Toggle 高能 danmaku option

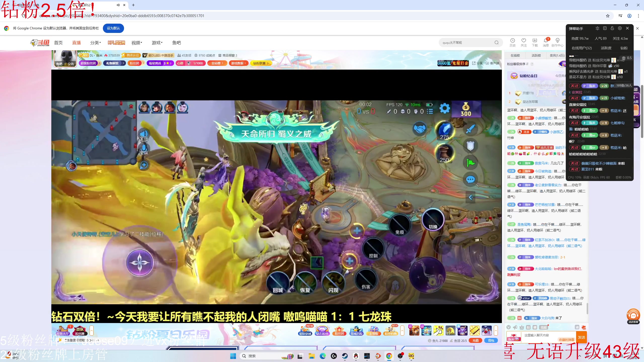tap(544, 327)
